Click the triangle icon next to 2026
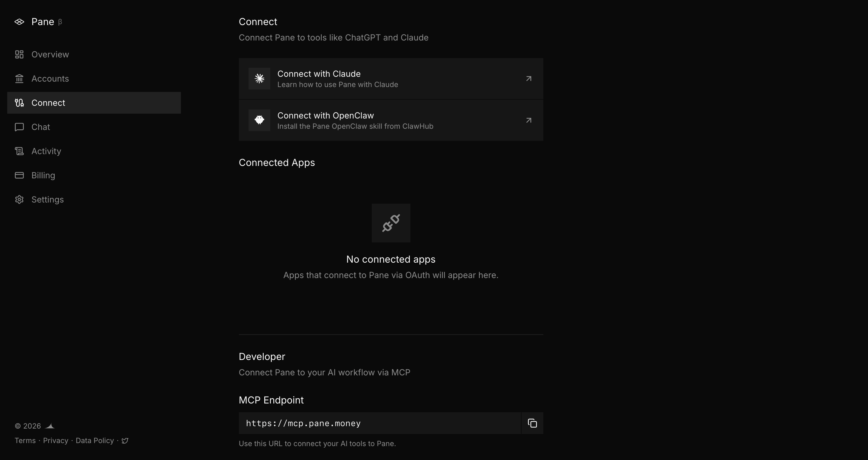The image size is (868, 460). click(x=50, y=426)
